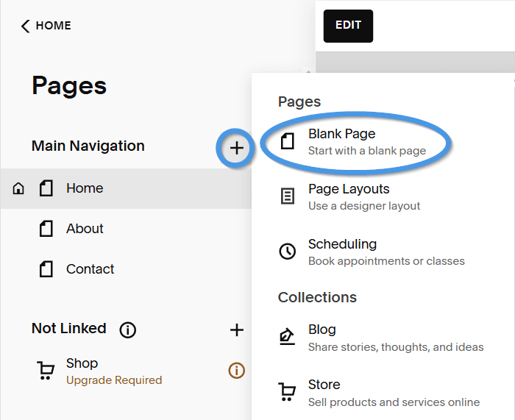Click the Scheduling clock icon
The image size is (515, 420).
pyautogui.click(x=288, y=252)
